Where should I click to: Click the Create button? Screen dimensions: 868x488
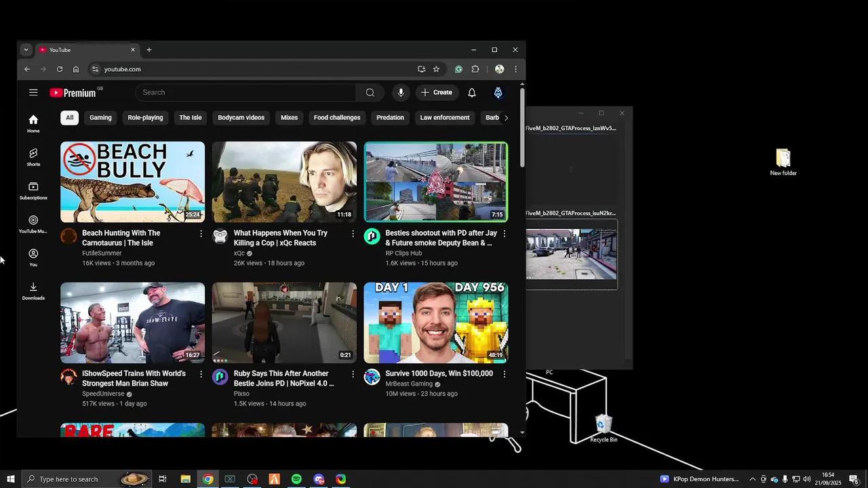coord(437,92)
